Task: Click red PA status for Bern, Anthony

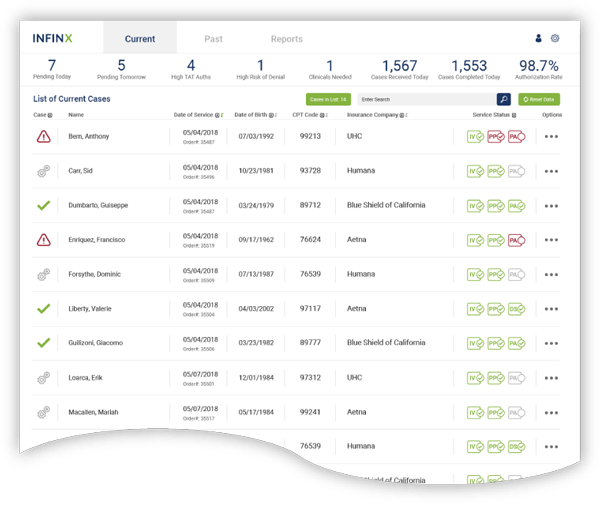Action: point(517,137)
